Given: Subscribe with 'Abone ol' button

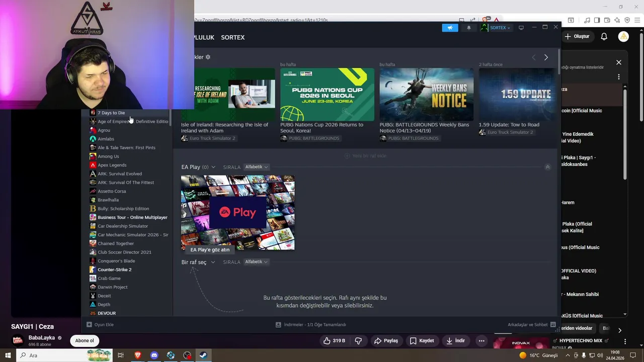Looking at the screenshot, I should 85,340.
